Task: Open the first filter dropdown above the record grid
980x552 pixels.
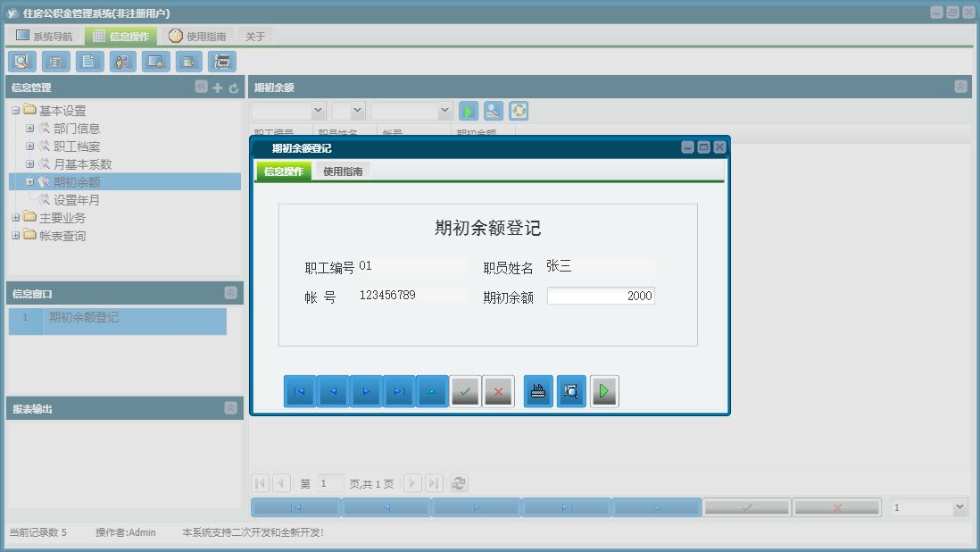Action: [x=287, y=111]
